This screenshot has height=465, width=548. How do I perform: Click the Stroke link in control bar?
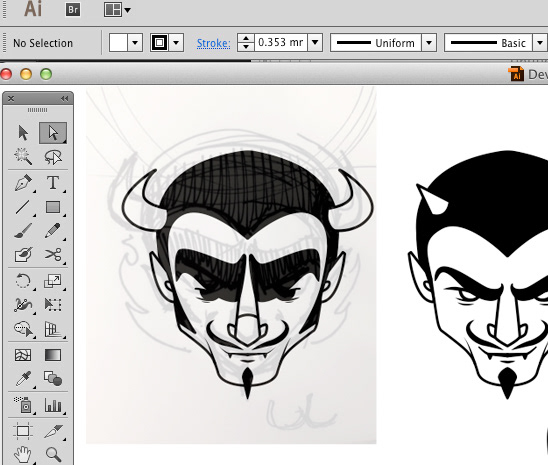[x=213, y=43]
